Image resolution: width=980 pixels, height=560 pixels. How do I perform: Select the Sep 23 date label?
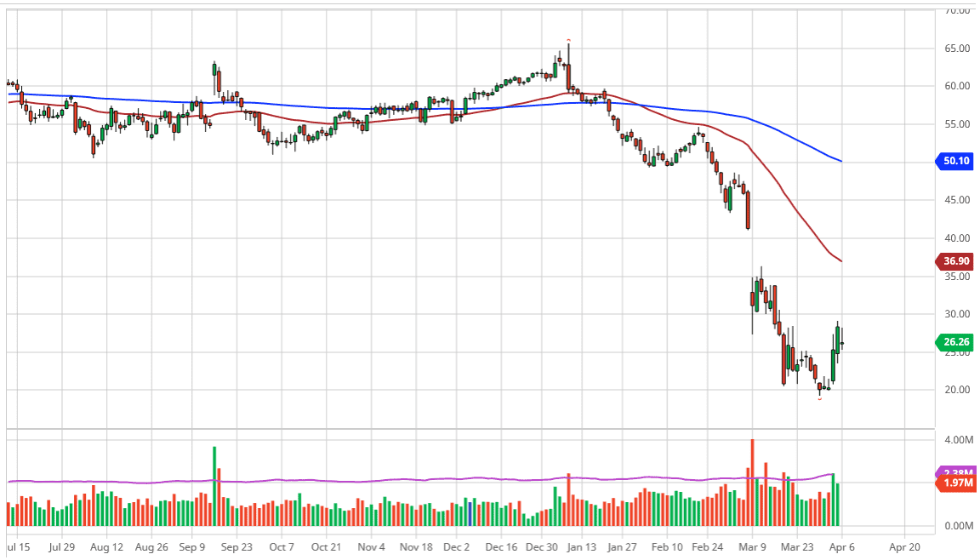pos(236,546)
